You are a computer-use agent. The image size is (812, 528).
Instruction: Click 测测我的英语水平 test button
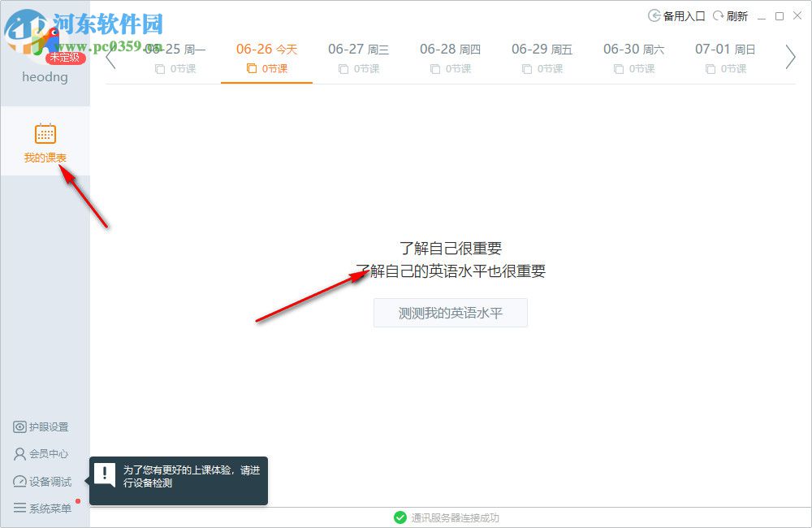(450, 313)
